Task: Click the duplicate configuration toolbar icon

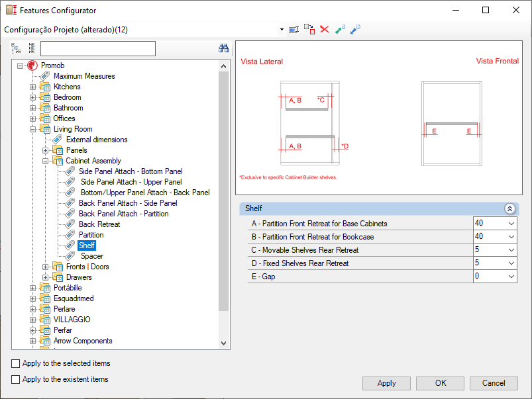Action: (x=309, y=29)
